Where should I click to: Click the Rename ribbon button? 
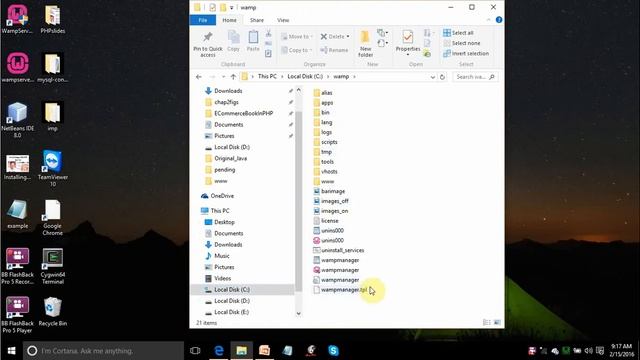click(x=334, y=50)
